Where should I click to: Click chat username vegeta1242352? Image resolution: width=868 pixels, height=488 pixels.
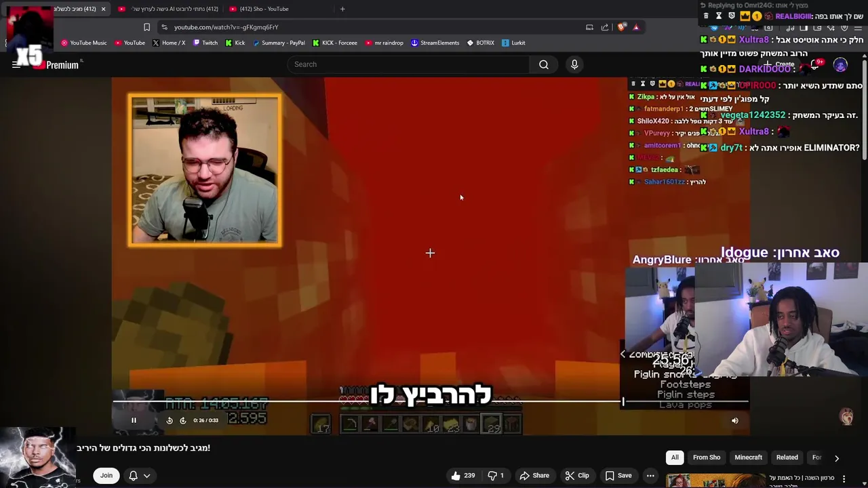click(753, 115)
